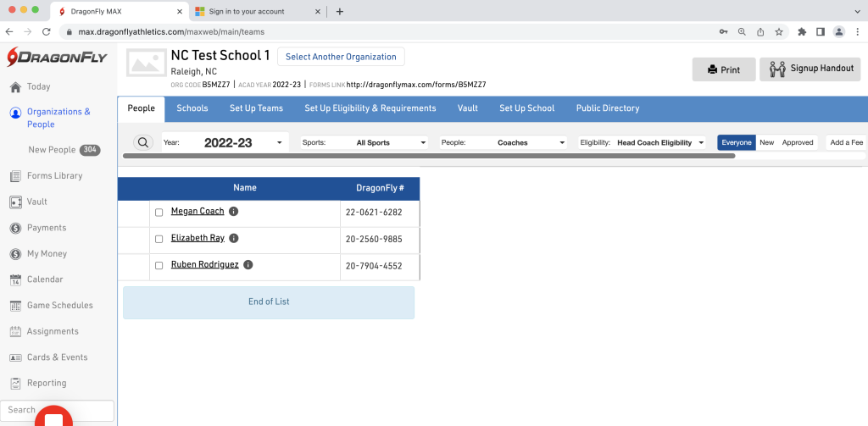Open Calendar in the left sidebar
This screenshot has height=426, width=868.
click(44, 279)
